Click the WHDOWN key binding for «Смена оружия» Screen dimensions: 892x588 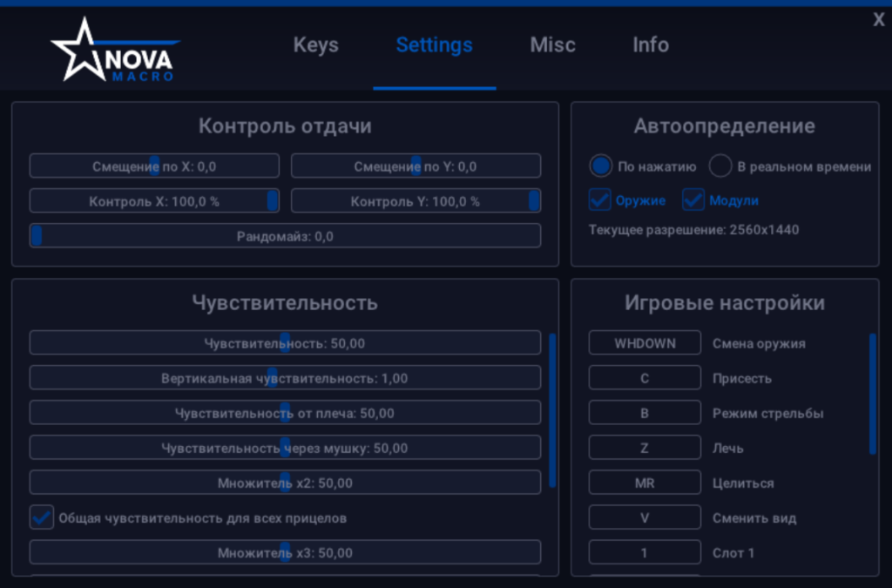point(645,343)
